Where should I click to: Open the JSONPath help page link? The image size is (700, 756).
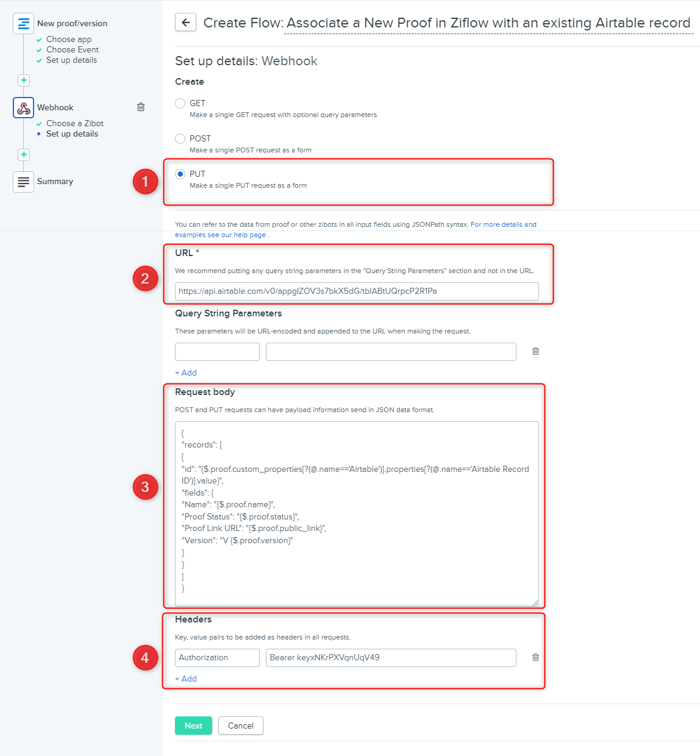click(x=355, y=229)
